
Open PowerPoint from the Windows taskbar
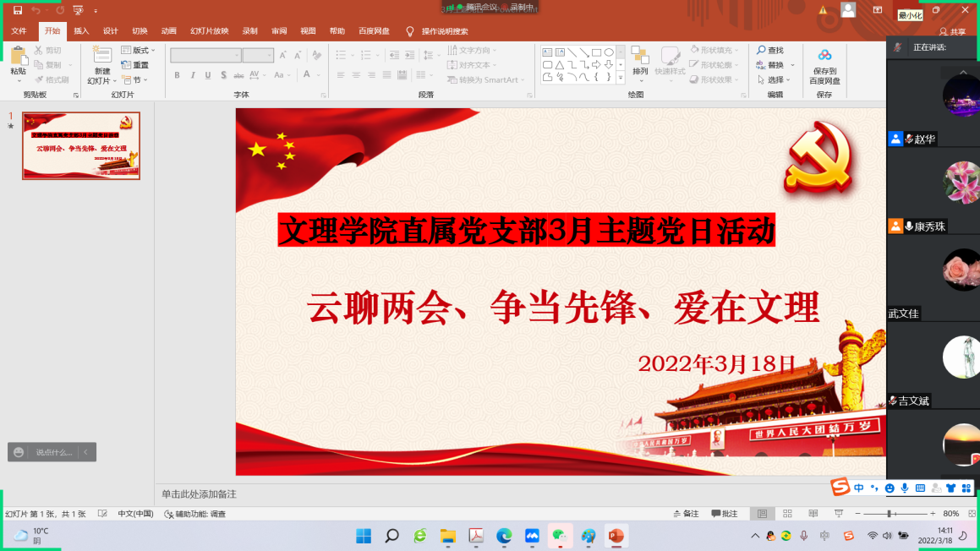[x=616, y=536]
